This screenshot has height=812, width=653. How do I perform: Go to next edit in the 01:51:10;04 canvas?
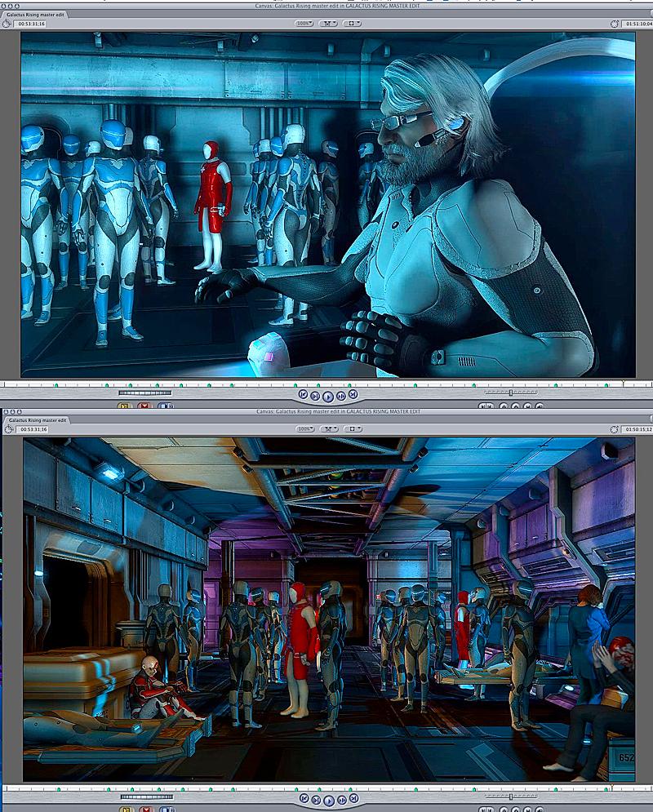point(353,395)
